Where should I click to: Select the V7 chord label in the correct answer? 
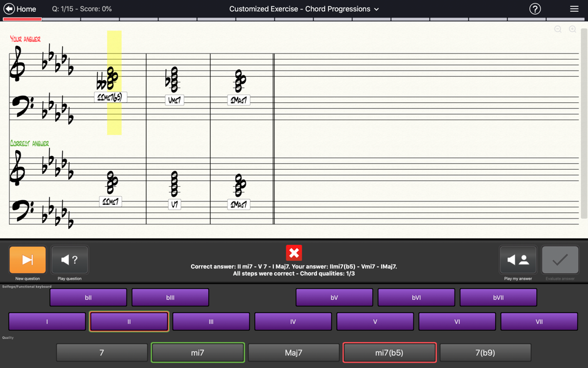click(x=175, y=204)
